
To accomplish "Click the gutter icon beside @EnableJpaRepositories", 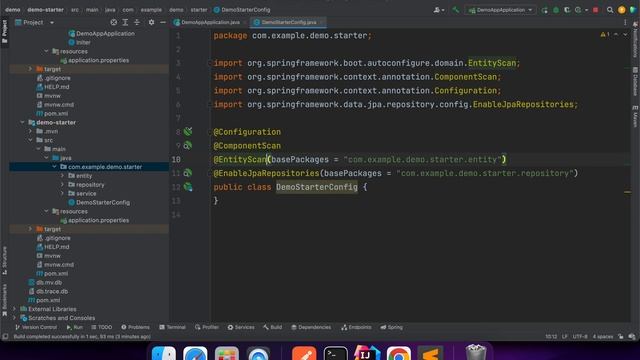I will [x=188, y=173].
